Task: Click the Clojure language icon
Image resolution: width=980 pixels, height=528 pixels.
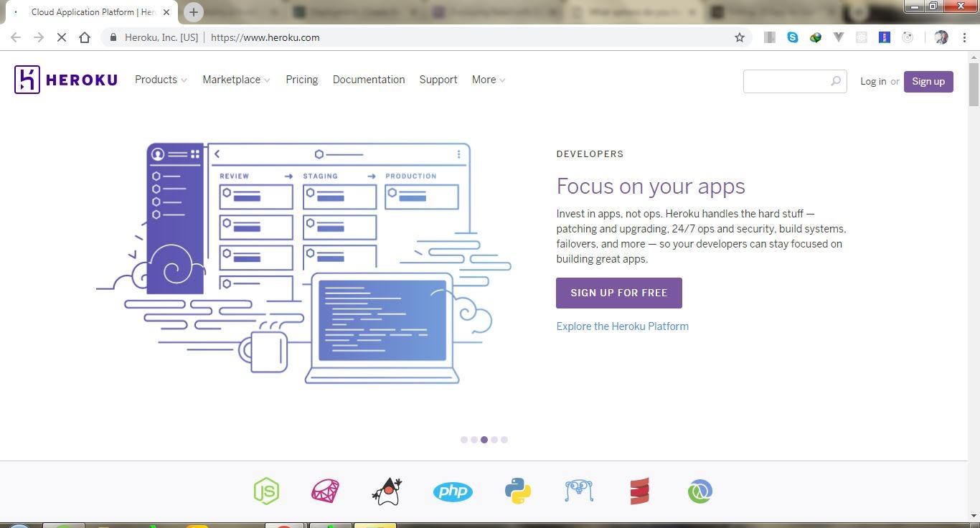Action: coord(700,491)
